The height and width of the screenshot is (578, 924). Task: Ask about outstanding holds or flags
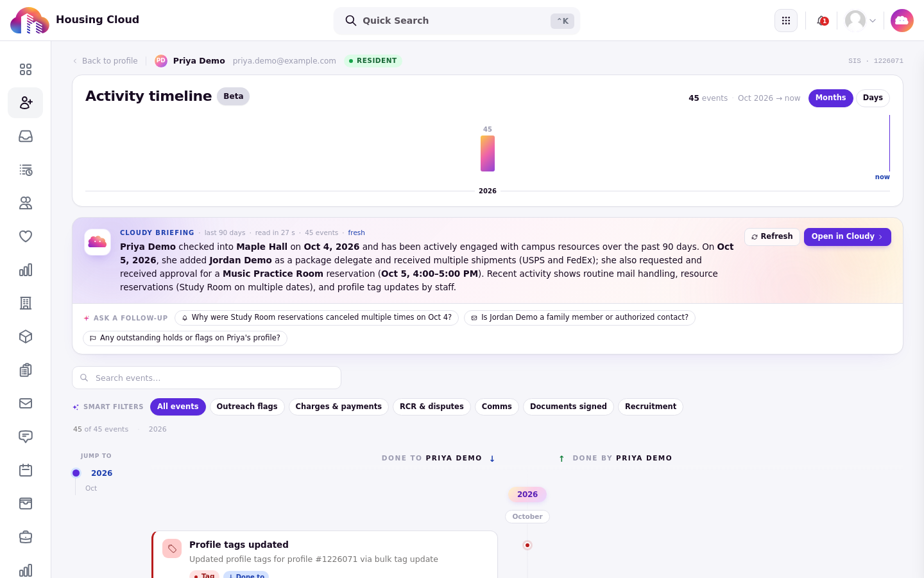point(185,338)
